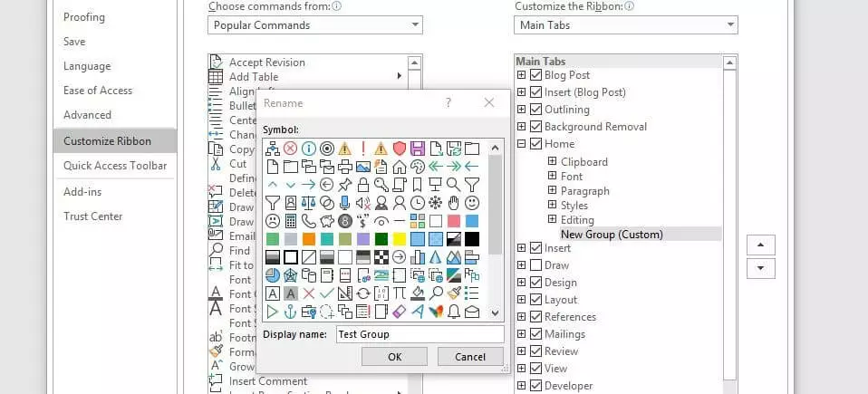The height and width of the screenshot is (394, 868).
Task: Enable the Draw tab checkbox
Action: [535, 265]
